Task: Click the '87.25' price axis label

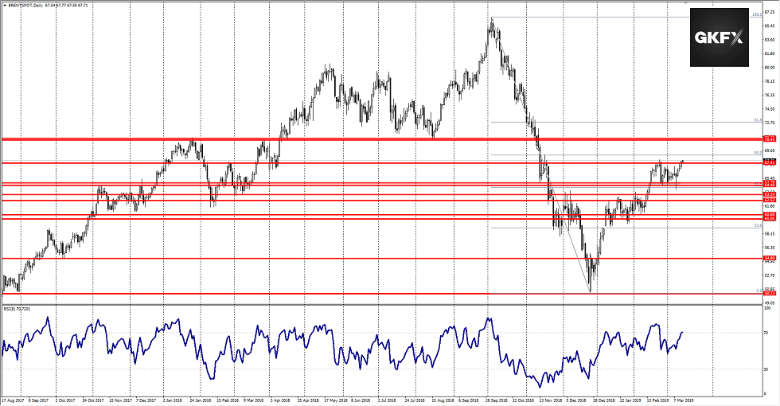Action: click(x=769, y=11)
